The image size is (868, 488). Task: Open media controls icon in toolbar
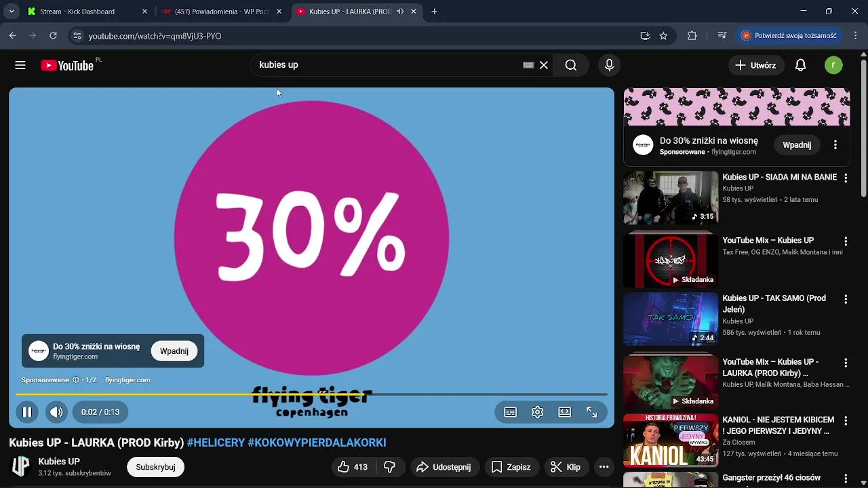point(722,36)
